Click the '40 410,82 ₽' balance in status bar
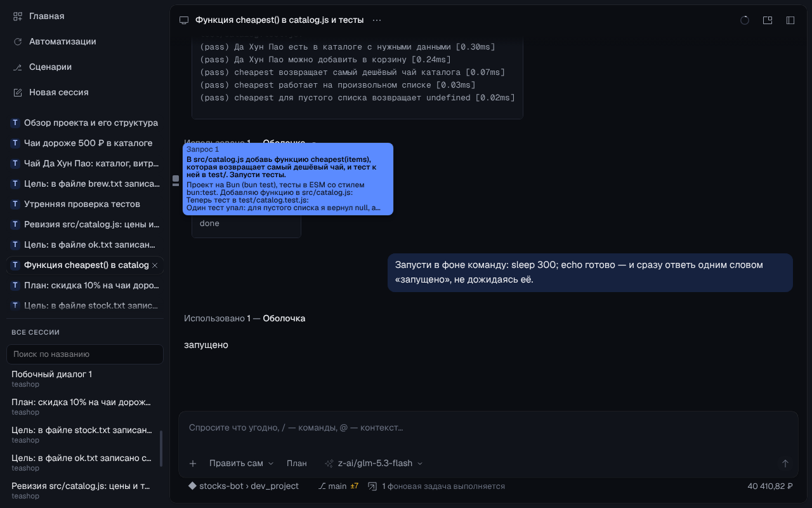This screenshot has width=812, height=508. pyautogui.click(x=770, y=486)
